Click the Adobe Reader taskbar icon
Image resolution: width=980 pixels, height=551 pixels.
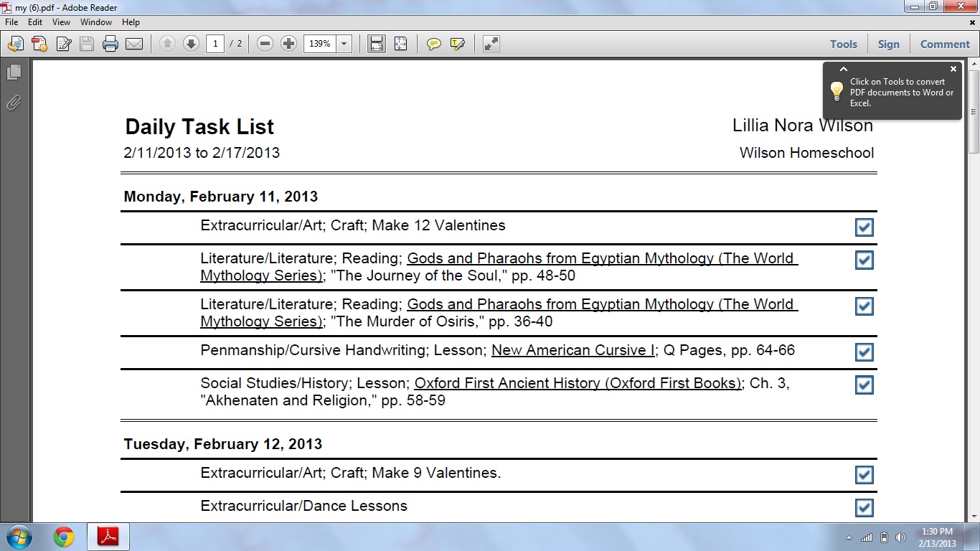point(108,537)
